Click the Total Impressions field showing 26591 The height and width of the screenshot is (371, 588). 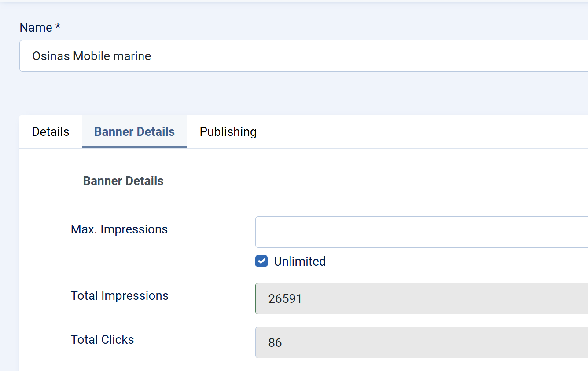click(422, 298)
